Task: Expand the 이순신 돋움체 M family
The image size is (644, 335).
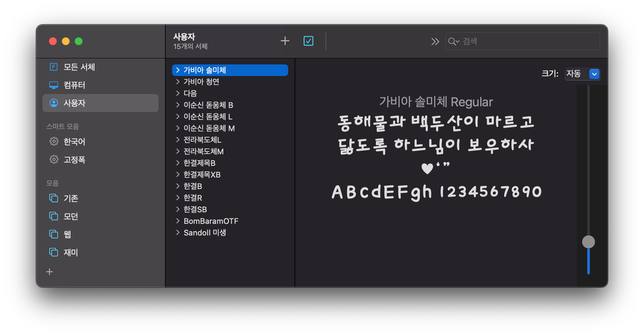Action: coord(178,128)
